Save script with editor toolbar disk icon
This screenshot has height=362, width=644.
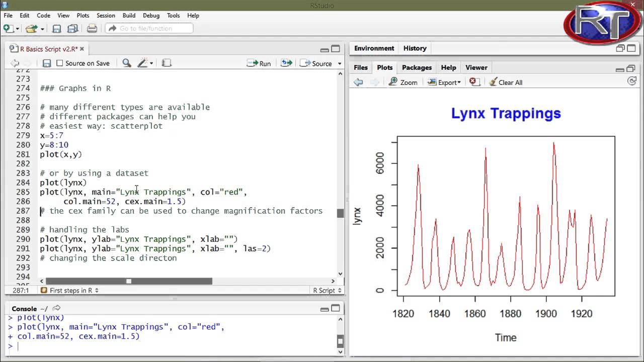coord(47,63)
